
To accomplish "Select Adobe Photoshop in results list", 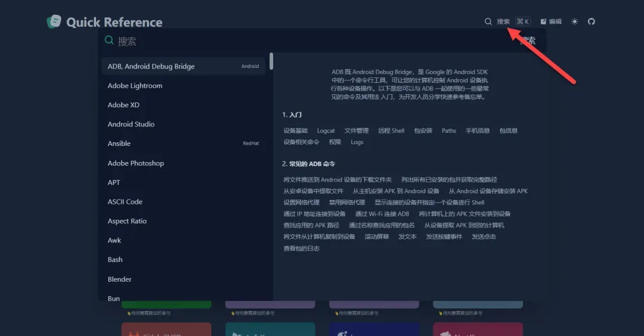I will tap(183, 163).
